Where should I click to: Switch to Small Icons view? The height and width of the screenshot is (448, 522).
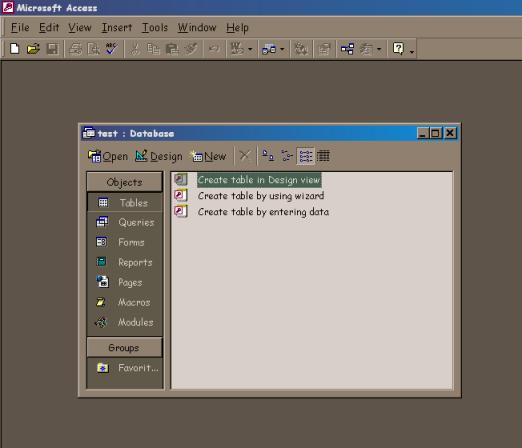tap(287, 156)
